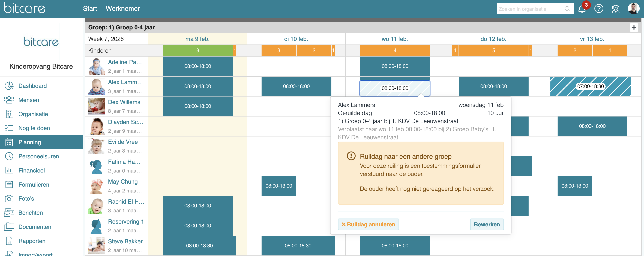Open the academy graduate icon
Screen dimensions: 644x256
(x=616, y=9)
